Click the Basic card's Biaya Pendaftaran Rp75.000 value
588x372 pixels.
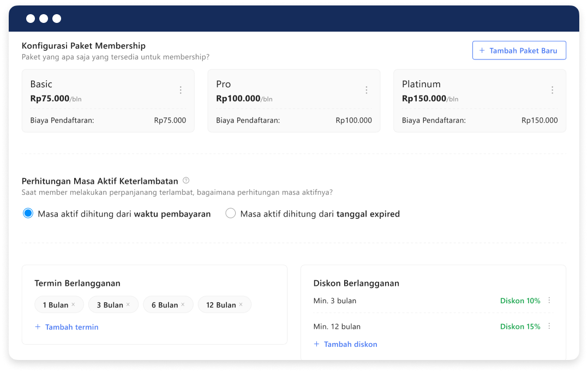click(x=170, y=121)
